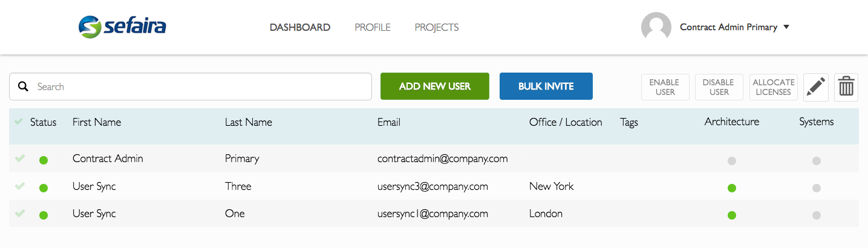Screen dimensions: 868x248
Task: Select the Contract Admin row checkmark
Action: pyautogui.click(x=19, y=158)
